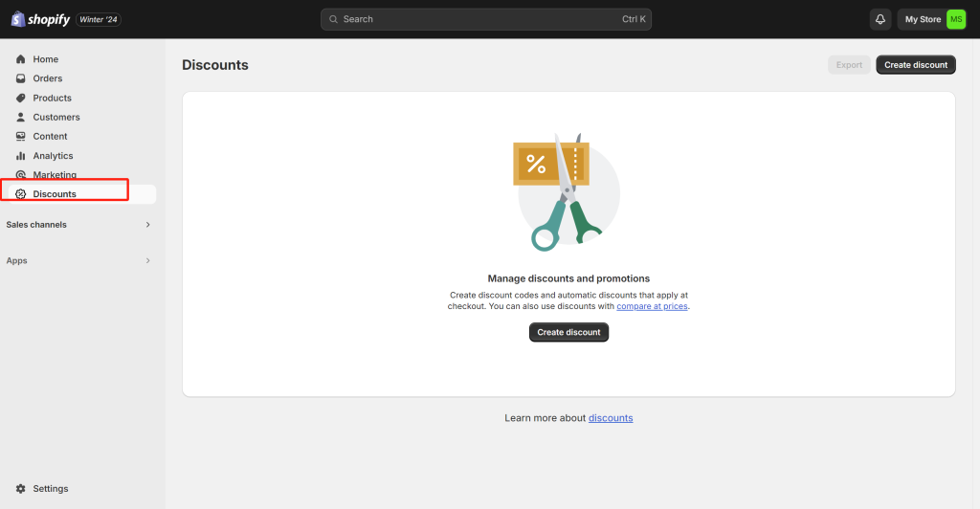Select Discounts in sidebar

tap(55, 194)
